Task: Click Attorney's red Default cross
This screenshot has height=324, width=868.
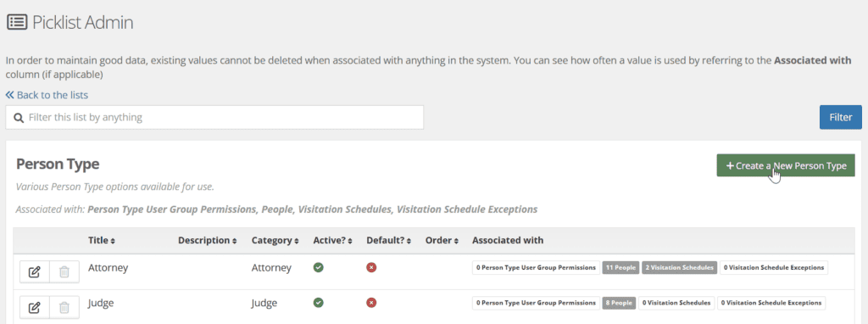Action: (371, 267)
